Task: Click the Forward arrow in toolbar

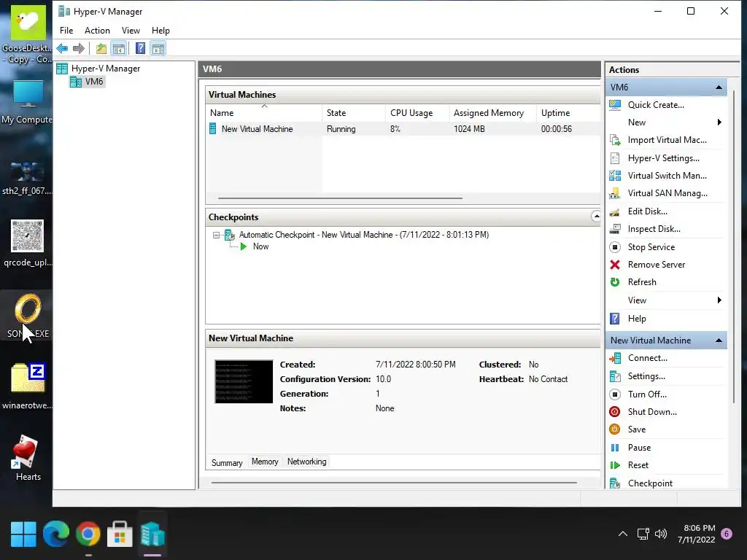Action: 79,48
